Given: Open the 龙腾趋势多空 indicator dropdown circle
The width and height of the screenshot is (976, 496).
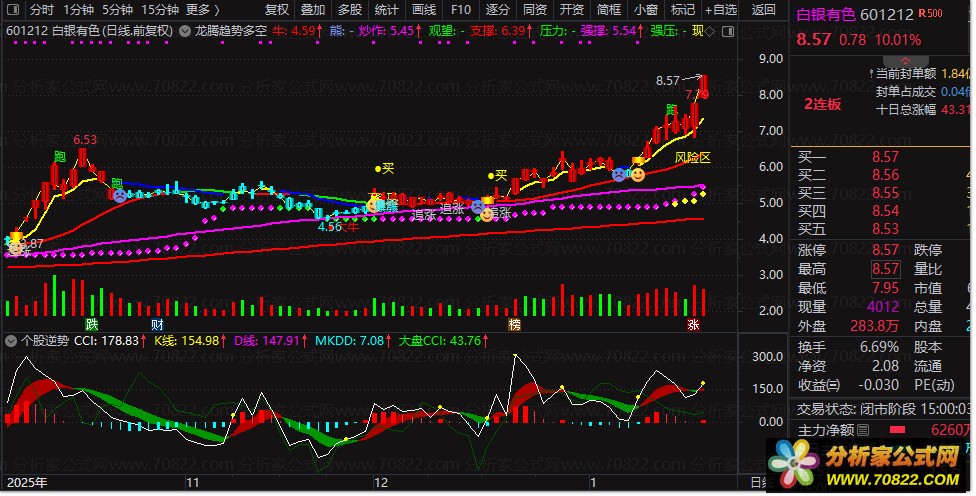Looking at the screenshot, I should pyautogui.click(x=185, y=30).
